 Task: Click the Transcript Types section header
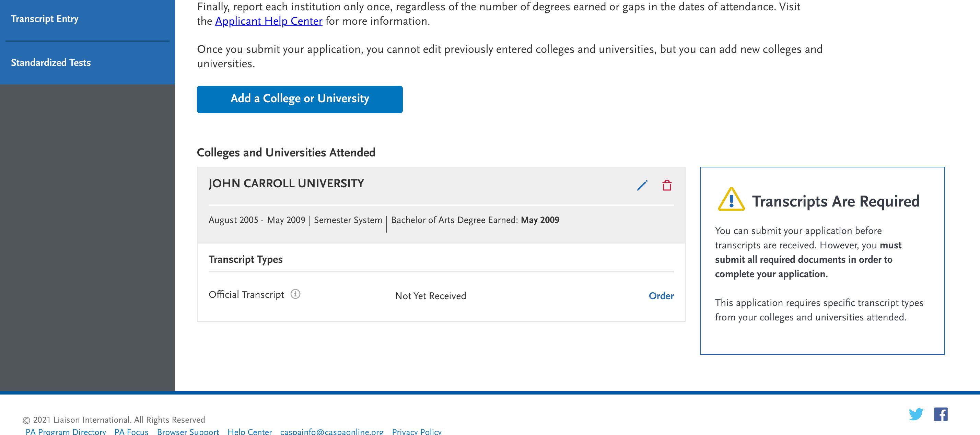coord(245,259)
